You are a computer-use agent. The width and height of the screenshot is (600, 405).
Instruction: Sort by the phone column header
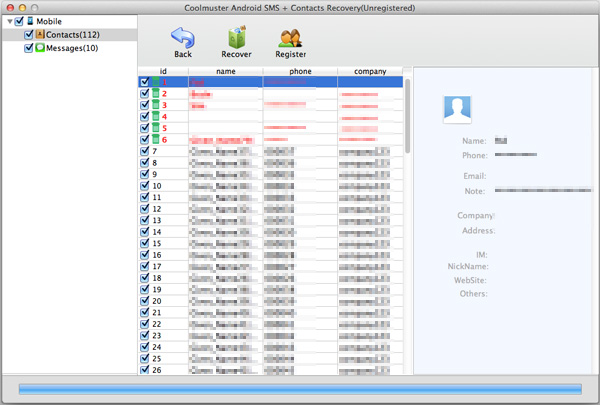(x=300, y=71)
